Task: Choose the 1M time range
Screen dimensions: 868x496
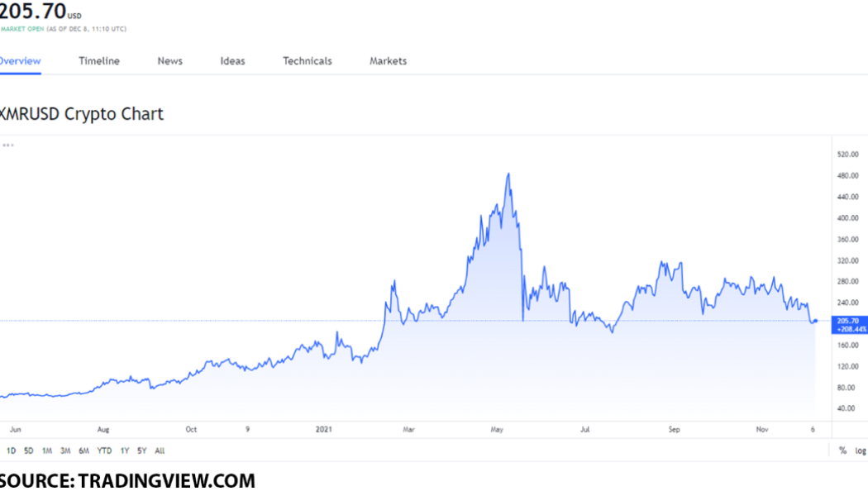Action: click(47, 451)
